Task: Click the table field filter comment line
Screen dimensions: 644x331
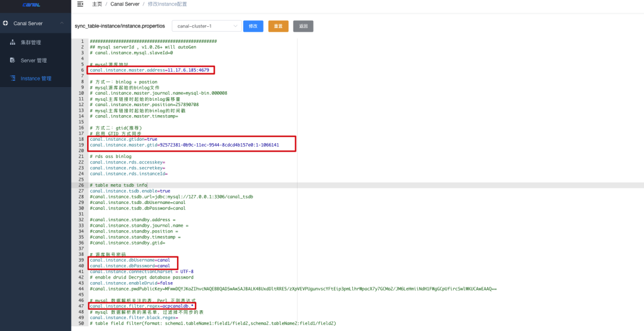Action: (213, 323)
